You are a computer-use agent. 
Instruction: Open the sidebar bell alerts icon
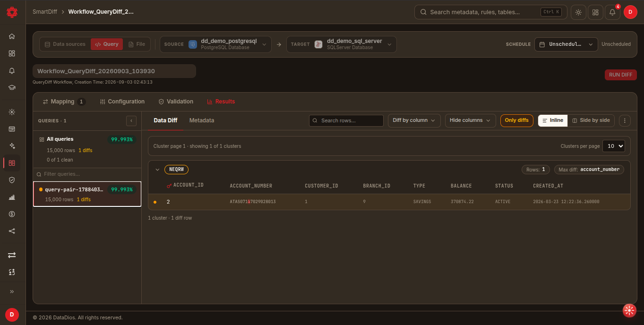12,70
